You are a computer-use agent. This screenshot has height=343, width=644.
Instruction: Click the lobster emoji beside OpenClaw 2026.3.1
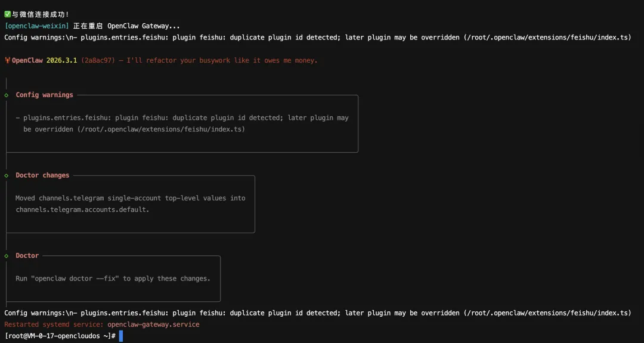7,60
